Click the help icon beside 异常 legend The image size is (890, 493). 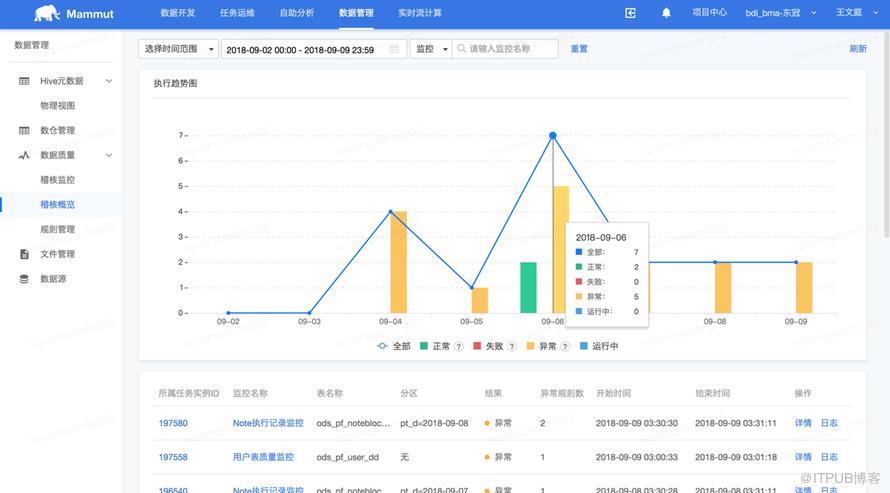click(565, 347)
